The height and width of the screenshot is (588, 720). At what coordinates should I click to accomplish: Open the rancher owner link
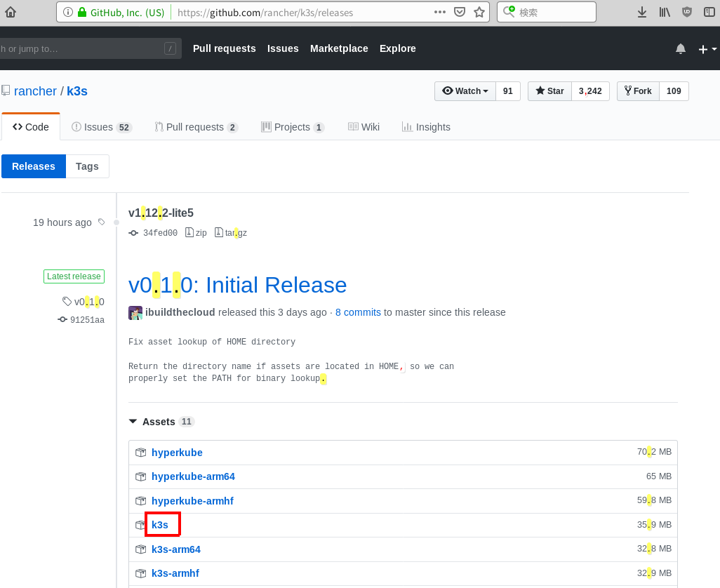click(x=35, y=91)
